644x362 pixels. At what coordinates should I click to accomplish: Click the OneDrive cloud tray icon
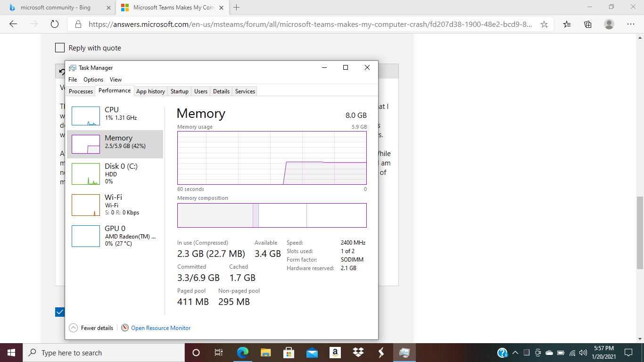pyautogui.click(x=549, y=353)
